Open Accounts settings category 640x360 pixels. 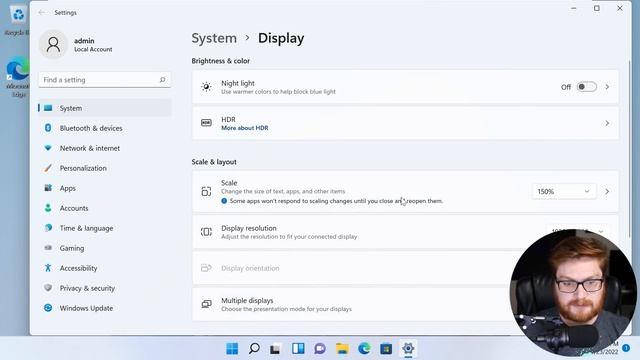(104, 208)
